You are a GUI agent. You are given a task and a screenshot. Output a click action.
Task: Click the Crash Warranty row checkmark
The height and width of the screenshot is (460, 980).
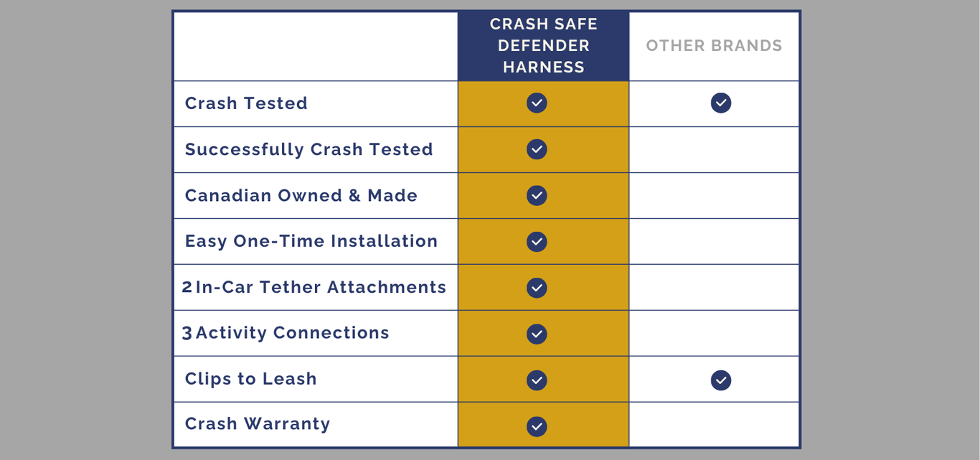coord(537,426)
